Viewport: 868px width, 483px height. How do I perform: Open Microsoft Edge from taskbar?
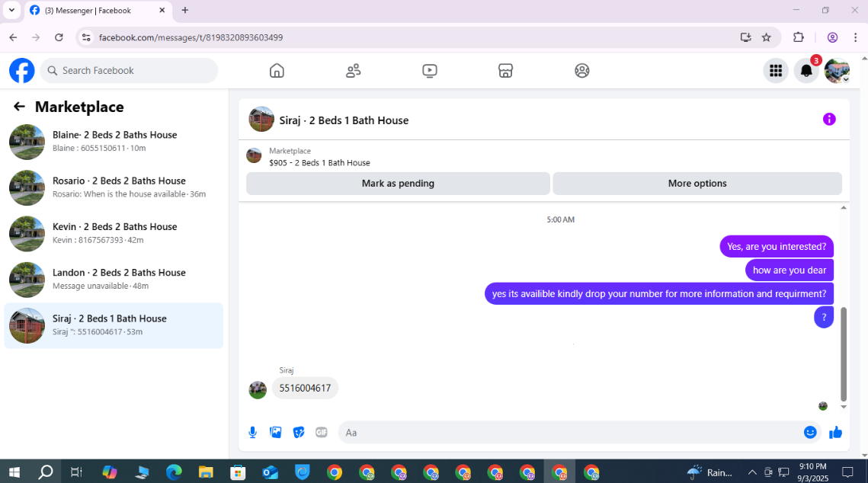[x=174, y=472]
